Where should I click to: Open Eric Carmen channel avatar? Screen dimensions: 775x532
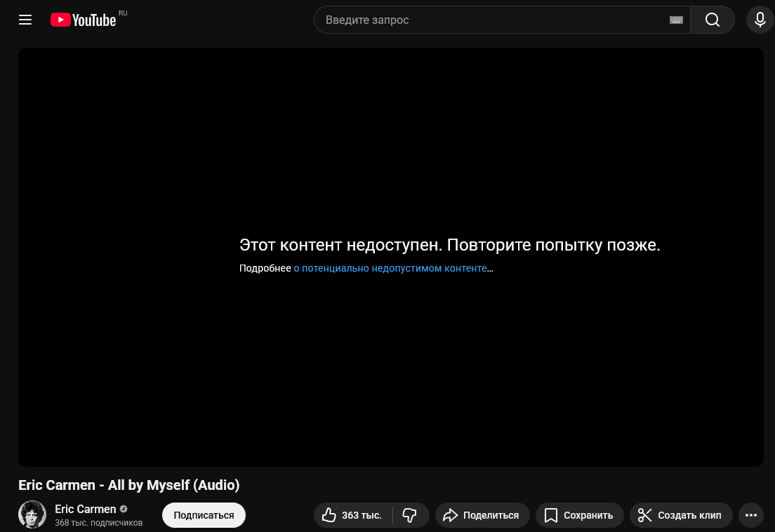click(x=32, y=514)
